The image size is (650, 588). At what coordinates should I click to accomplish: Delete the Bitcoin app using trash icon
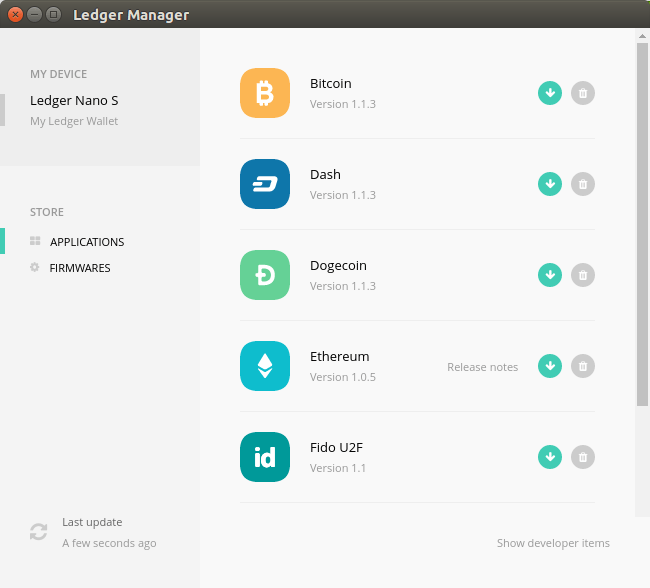(x=582, y=93)
